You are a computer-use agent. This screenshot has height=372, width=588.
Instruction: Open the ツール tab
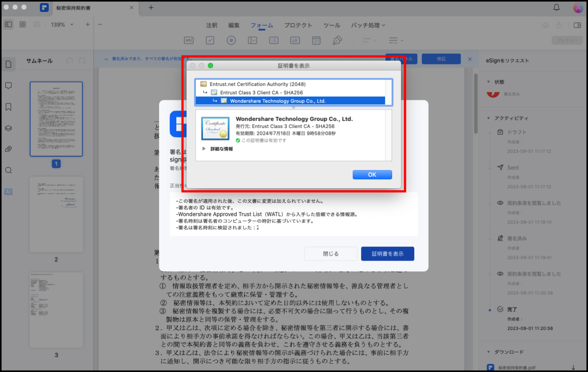click(x=332, y=25)
